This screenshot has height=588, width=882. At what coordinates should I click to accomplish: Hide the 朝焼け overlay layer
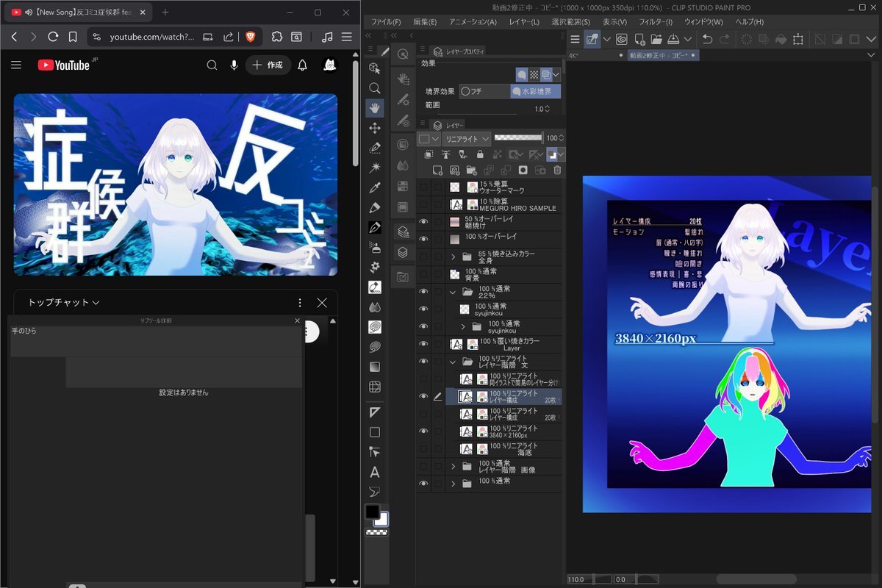pos(423,222)
